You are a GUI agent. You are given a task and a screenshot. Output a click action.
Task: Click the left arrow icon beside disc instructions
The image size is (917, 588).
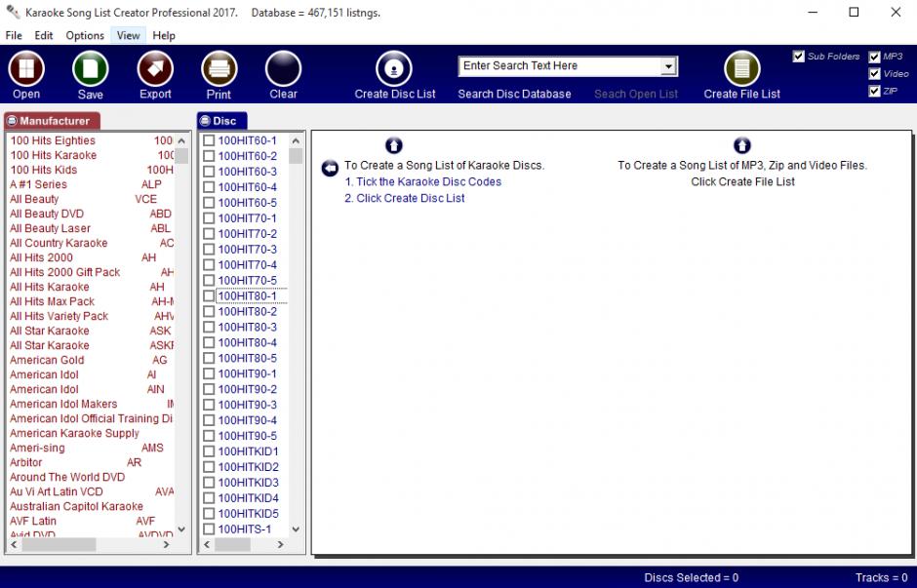(x=330, y=169)
